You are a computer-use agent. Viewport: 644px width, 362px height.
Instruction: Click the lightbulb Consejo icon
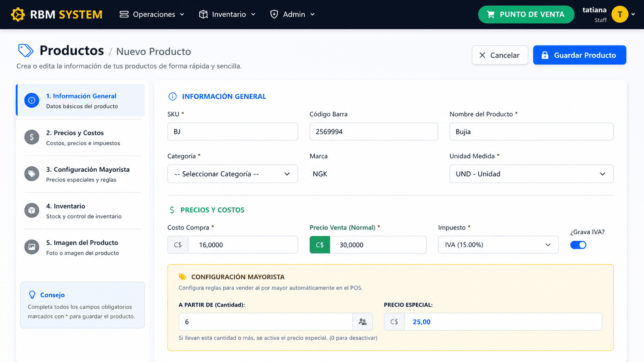coord(32,295)
